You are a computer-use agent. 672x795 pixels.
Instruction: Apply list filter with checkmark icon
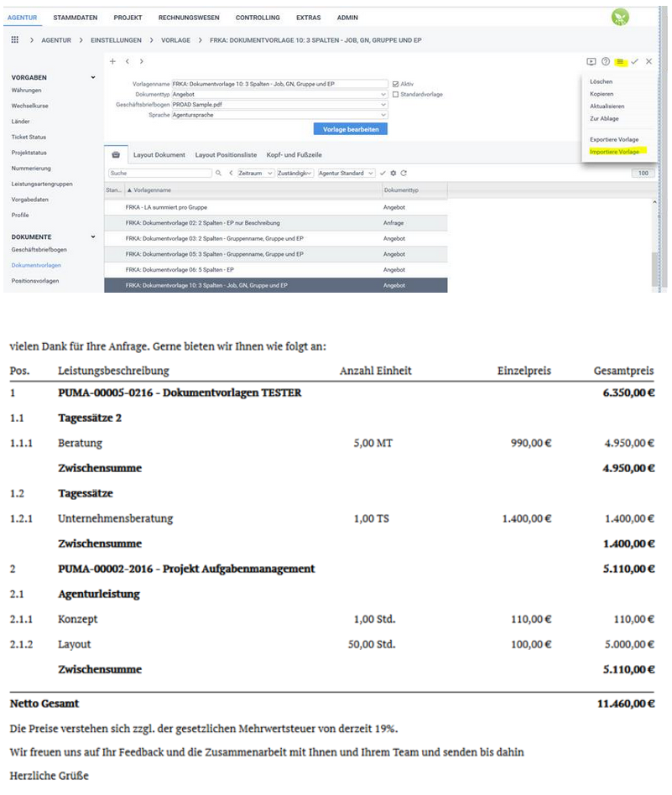click(x=383, y=173)
